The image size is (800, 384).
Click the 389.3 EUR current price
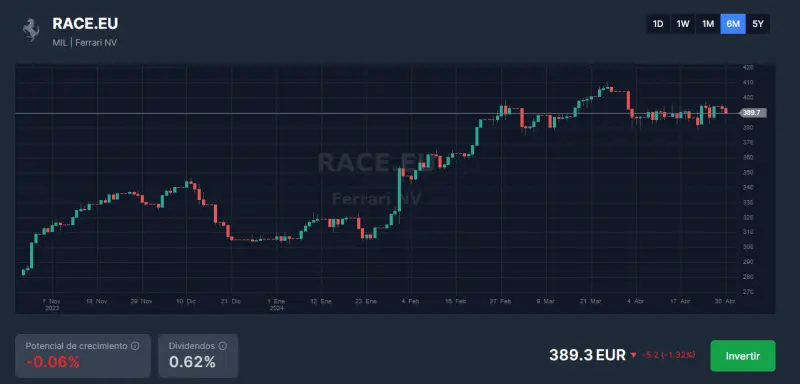587,355
